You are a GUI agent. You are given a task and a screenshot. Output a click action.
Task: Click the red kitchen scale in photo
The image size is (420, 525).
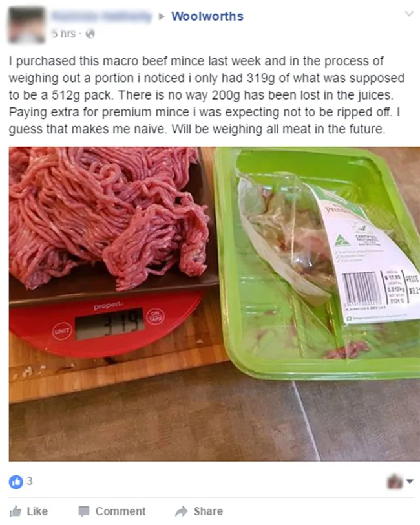[x=107, y=321]
